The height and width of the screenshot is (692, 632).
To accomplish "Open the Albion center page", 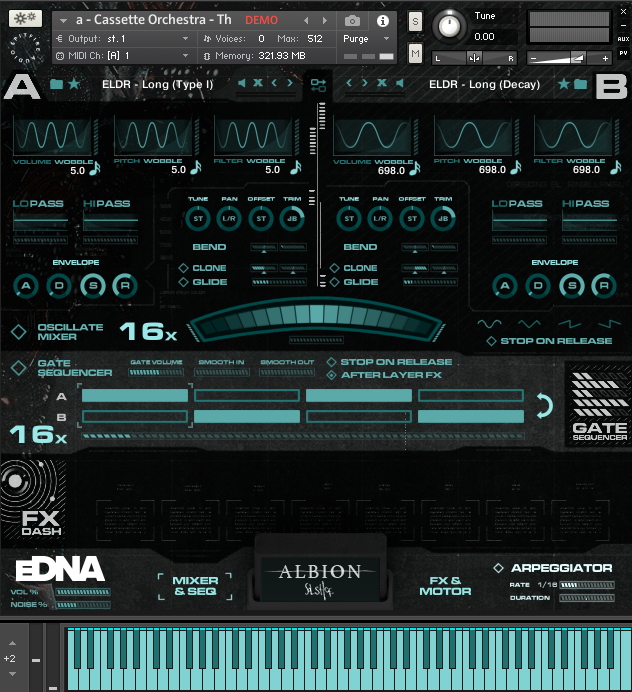I will click(x=320, y=579).
